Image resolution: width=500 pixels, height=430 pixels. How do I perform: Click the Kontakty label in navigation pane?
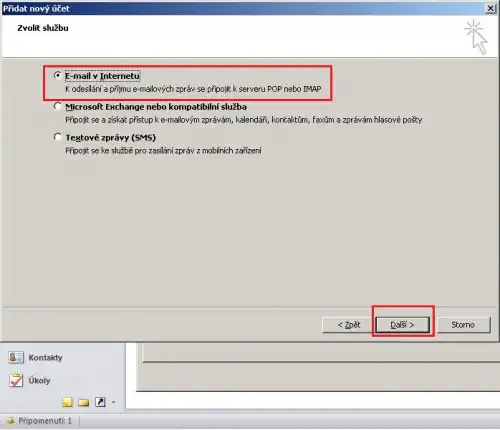coord(45,358)
